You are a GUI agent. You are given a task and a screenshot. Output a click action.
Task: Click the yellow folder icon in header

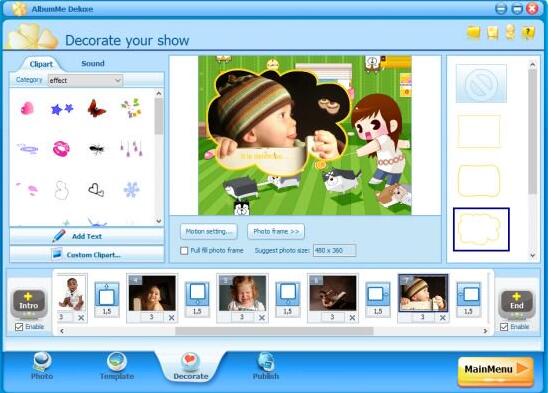coord(473,33)
